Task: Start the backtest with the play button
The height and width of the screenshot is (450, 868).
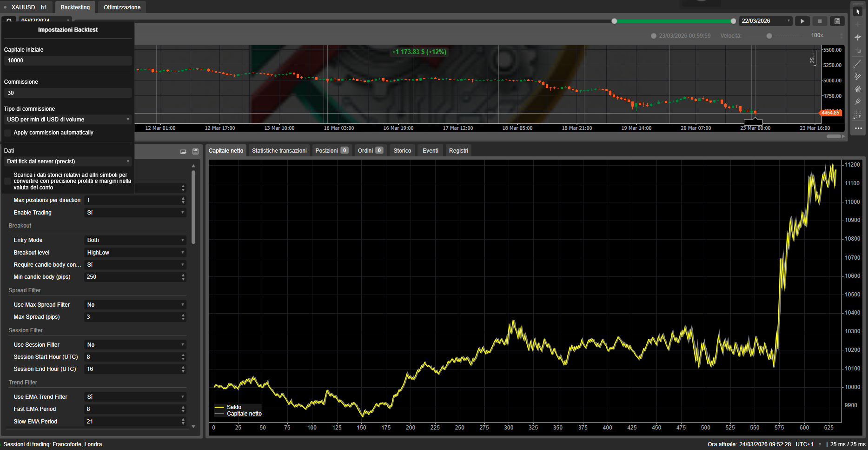Action: [802, 21]
